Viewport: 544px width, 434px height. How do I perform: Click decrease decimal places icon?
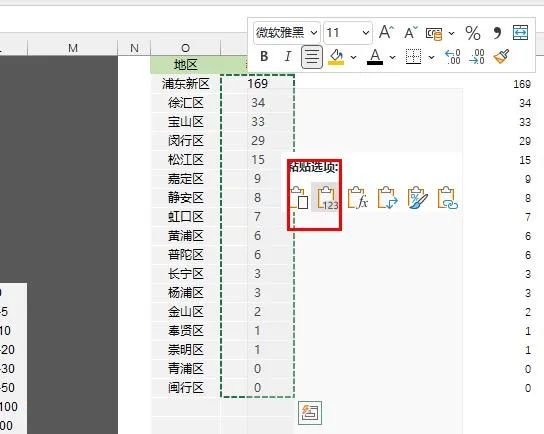(x=477, y=57)
